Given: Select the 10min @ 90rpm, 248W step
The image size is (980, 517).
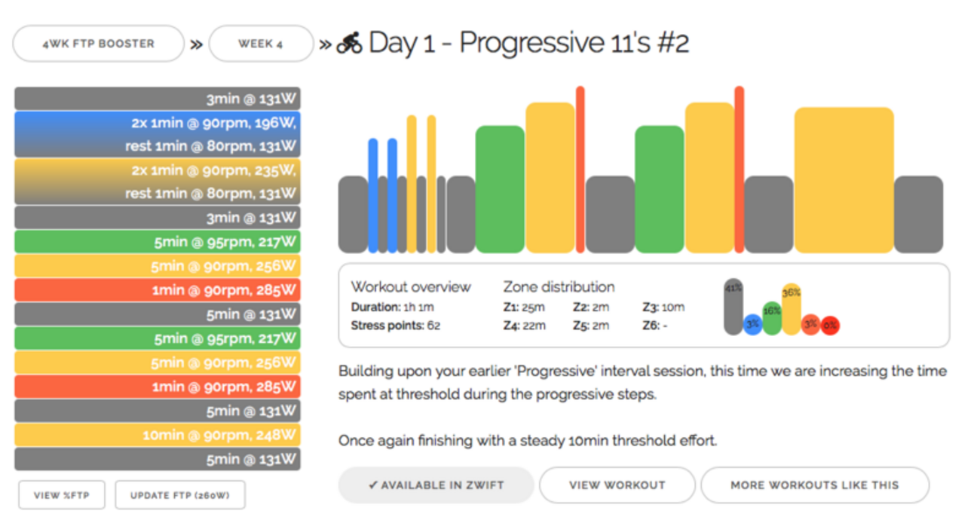Looking at the screenshot, I should point(158,435).
